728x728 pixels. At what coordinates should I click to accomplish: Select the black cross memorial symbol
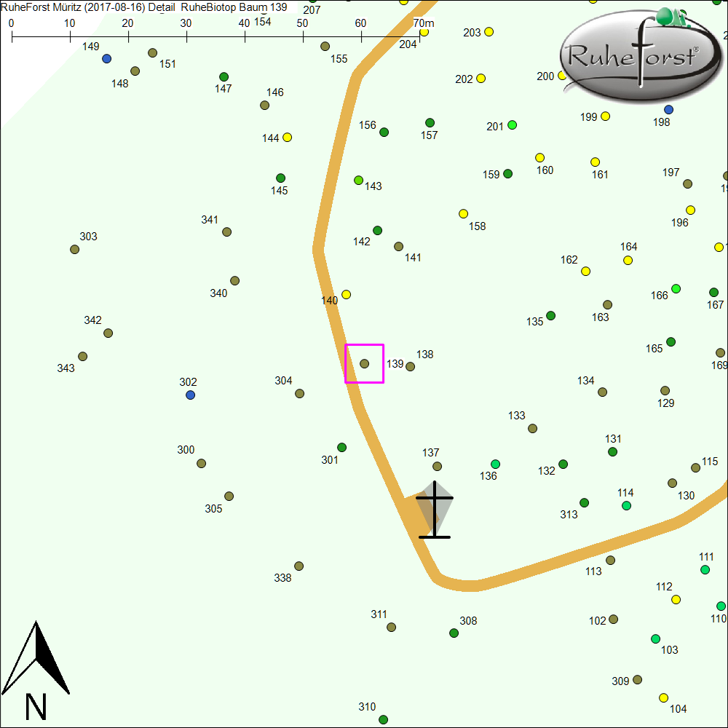point(435,510)
